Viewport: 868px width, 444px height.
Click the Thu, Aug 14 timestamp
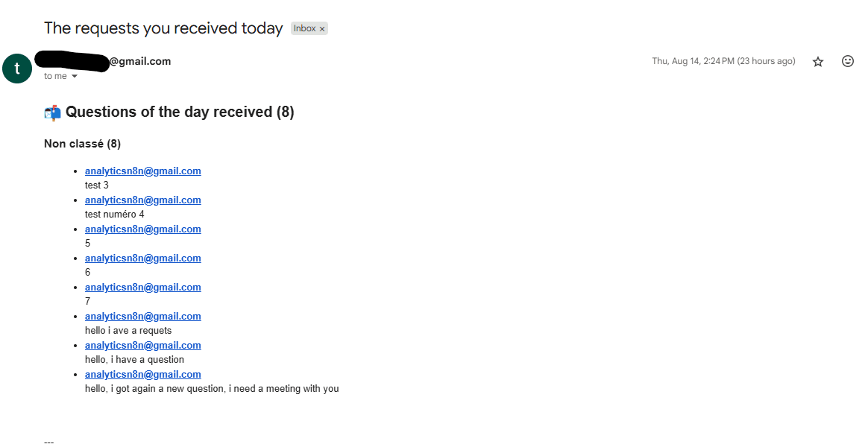click(723, 61)
